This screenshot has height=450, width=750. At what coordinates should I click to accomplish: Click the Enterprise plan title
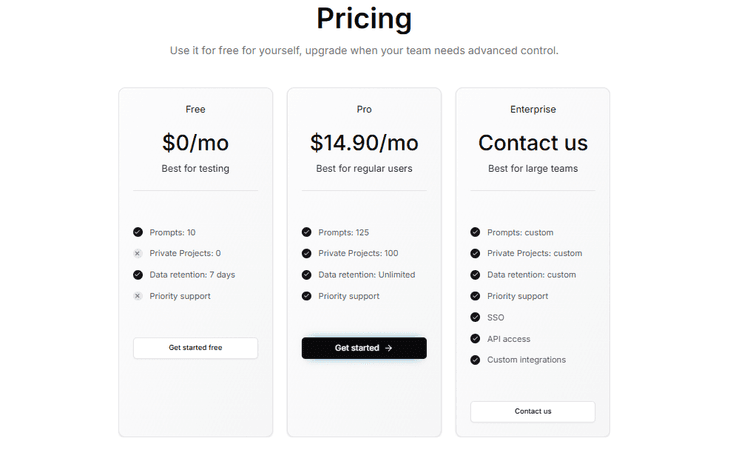pyautogui.click(x=533, y=109)
